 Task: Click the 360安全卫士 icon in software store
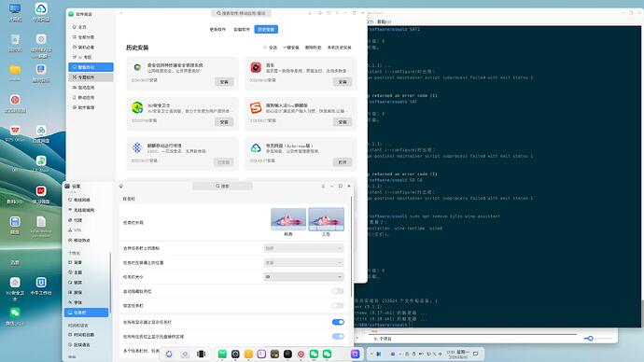(137, 107)
